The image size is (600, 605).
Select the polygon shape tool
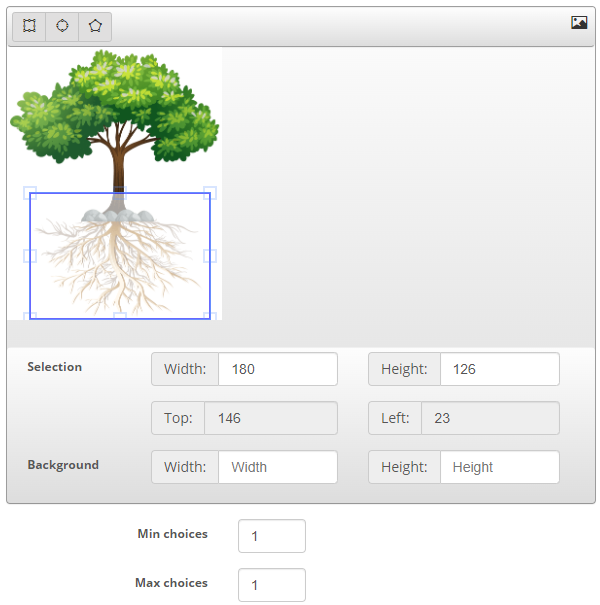point(95,27)
